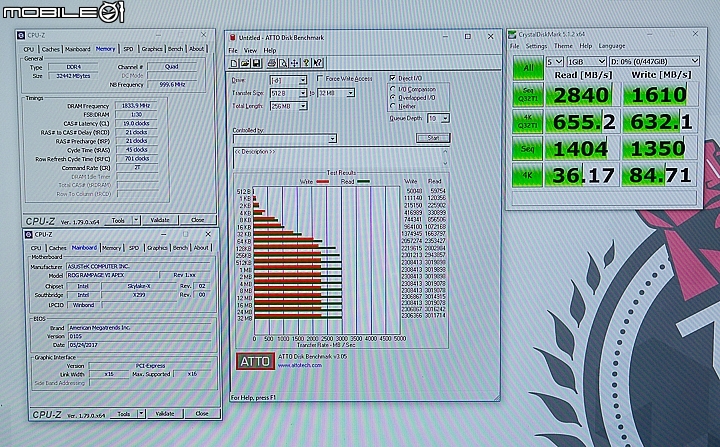Click the Print Preview icon in ATTO toolbar
This screenshot has width=720, height=447.
point(283,63)
